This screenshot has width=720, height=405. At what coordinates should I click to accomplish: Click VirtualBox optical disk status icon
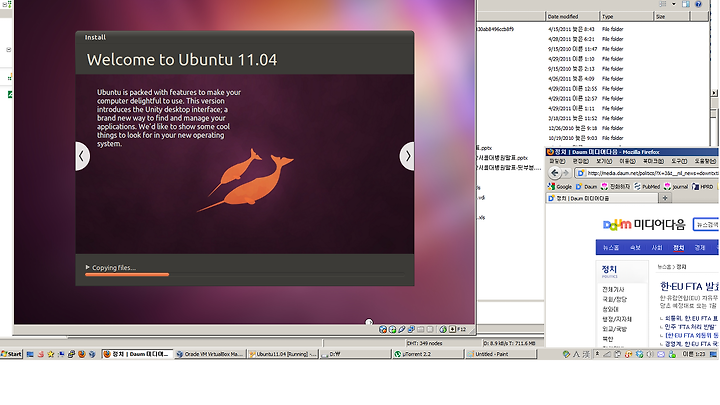(392, 329)
